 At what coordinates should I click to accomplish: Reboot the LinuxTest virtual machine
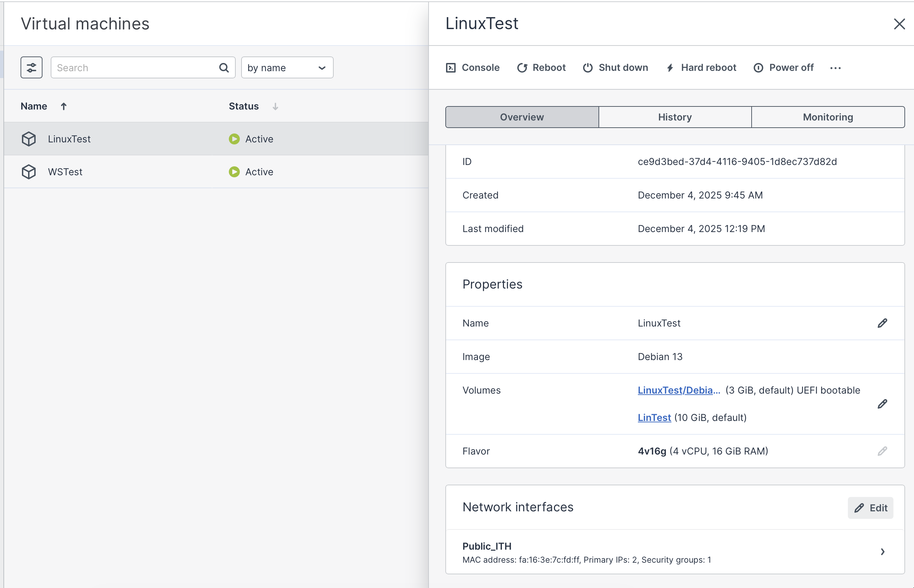(541, 67)
